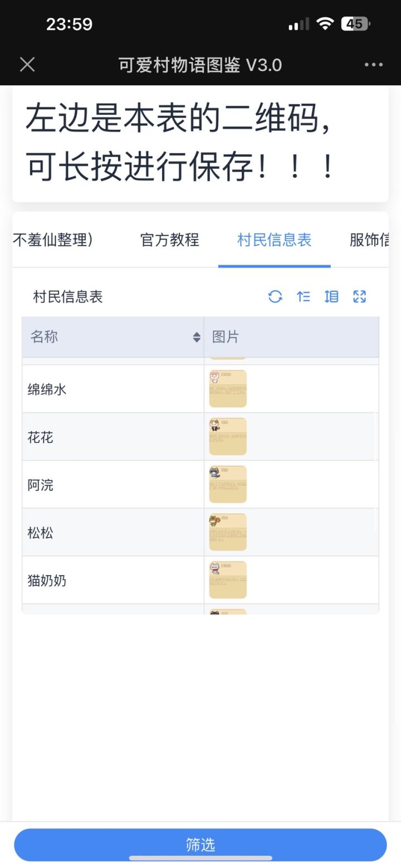This screenshot has height=868, width=401.
Task: Refresh the 村民信息表 table
Action: (275, 296)
